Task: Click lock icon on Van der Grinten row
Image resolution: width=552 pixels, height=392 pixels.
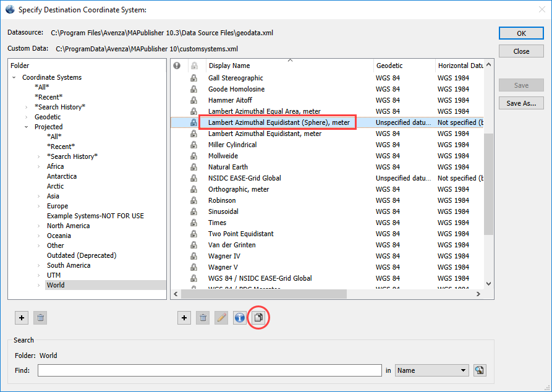Action: point(193,245)
